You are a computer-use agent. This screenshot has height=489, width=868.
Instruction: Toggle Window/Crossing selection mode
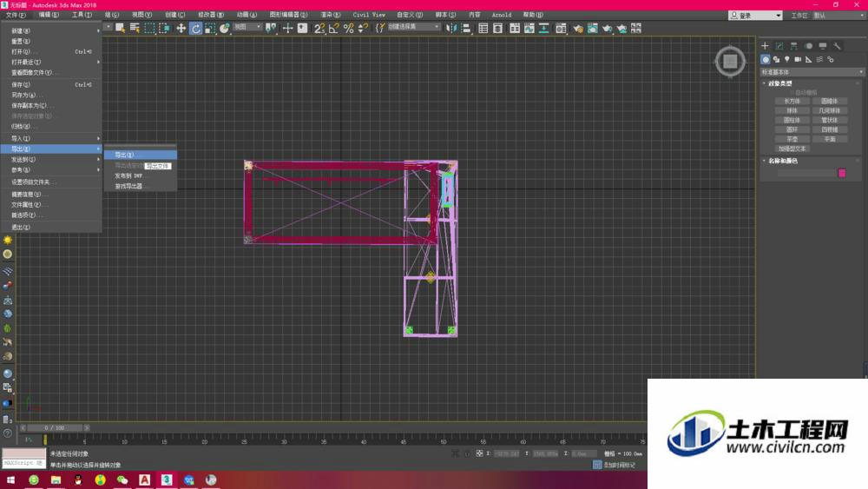(164, 29)
